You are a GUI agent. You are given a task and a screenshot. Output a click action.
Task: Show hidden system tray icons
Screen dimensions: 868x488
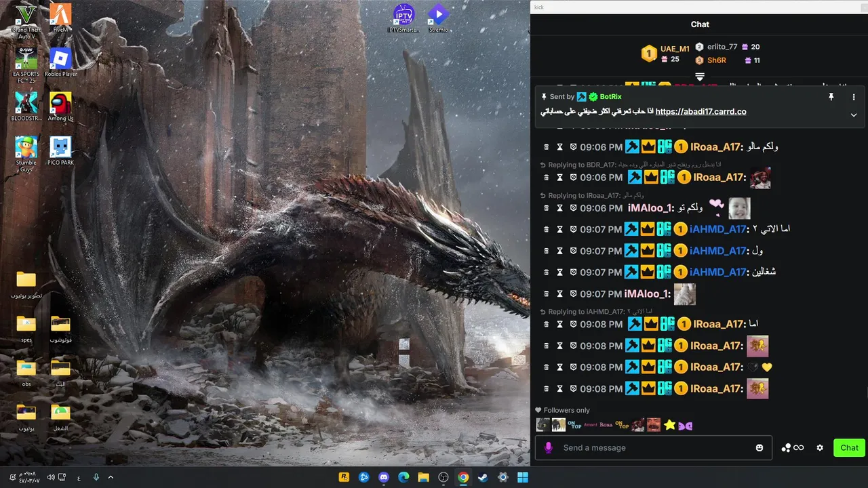111,477
